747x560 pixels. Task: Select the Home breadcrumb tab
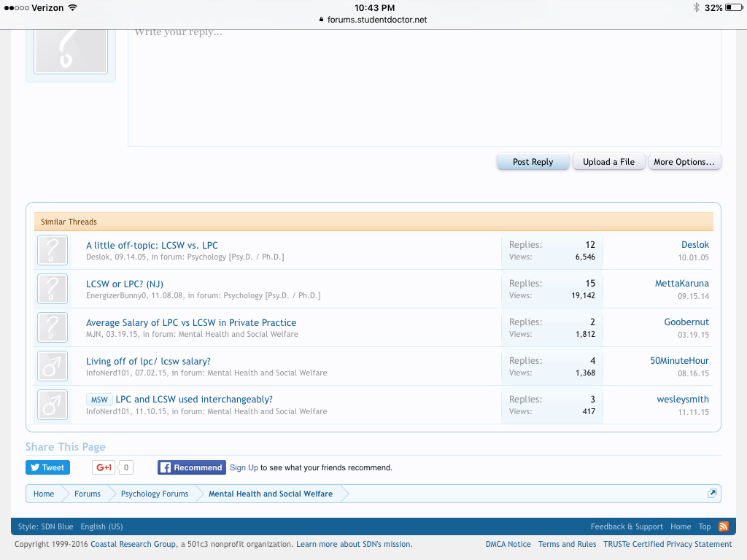44,494
